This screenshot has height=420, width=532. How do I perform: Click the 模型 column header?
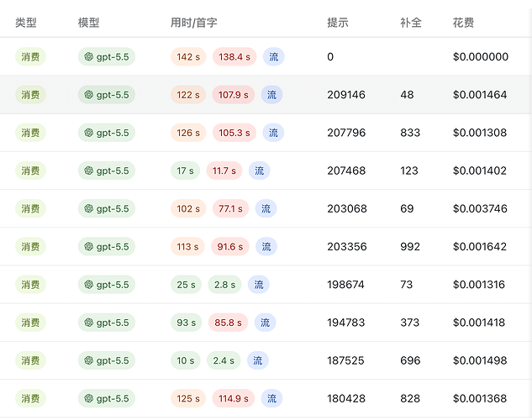tap(88, 23)
